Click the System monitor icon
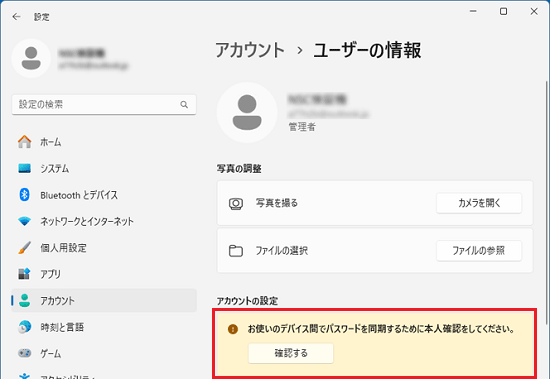 (25, 168)
